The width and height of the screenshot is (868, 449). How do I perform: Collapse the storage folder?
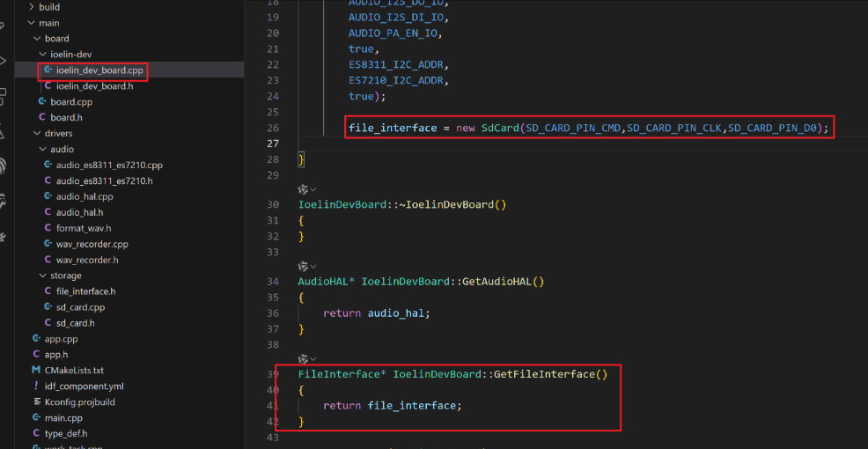click(42, 276)
